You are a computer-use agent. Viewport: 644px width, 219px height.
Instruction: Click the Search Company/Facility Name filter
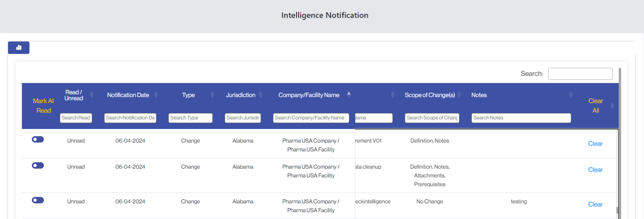[x=311, y=118]
